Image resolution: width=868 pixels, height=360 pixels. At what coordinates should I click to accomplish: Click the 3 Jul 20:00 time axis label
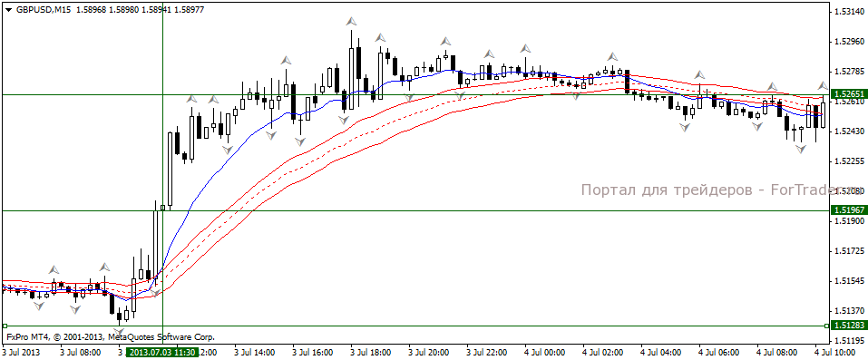[x=428, y=352]
